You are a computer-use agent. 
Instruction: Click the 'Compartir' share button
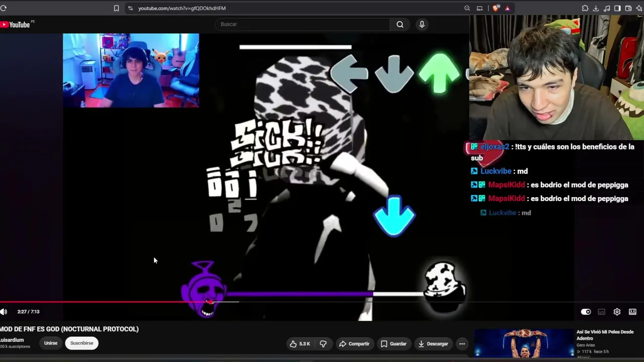click(x=354, y=344)
